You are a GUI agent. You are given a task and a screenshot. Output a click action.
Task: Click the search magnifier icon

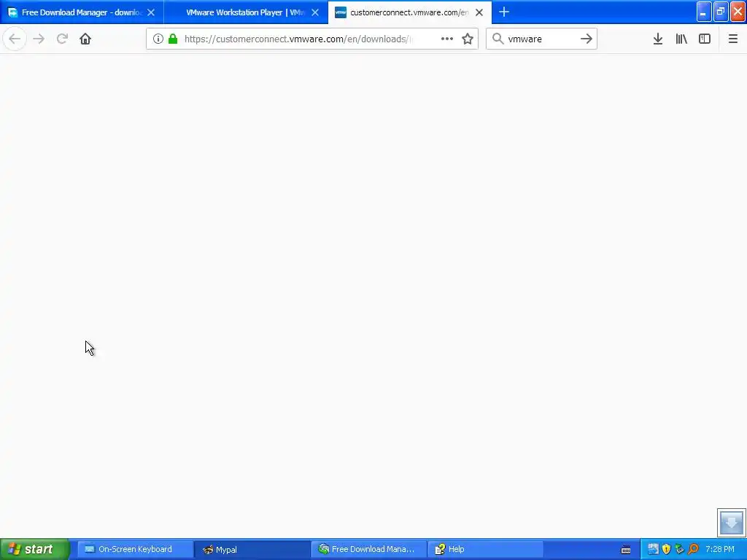coord(498,39)
